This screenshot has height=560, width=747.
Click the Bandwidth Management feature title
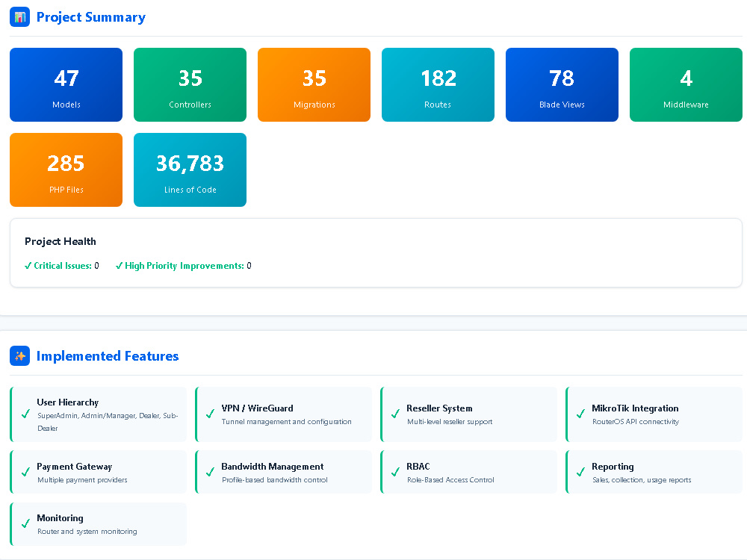[x=273, y=467]
